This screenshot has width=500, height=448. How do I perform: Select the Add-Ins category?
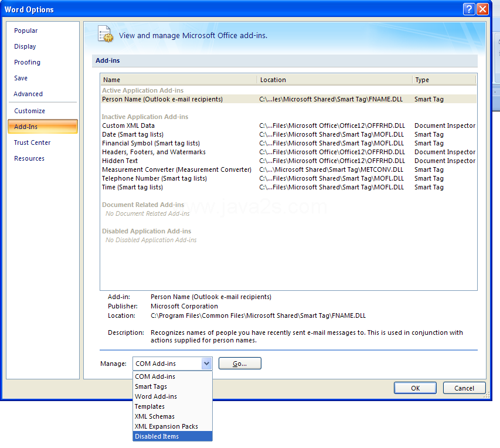point(43,127)
